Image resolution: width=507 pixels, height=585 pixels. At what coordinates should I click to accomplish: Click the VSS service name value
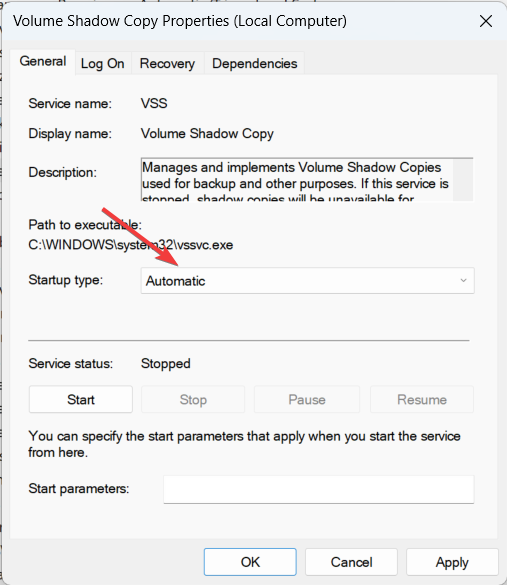point(154,103)
